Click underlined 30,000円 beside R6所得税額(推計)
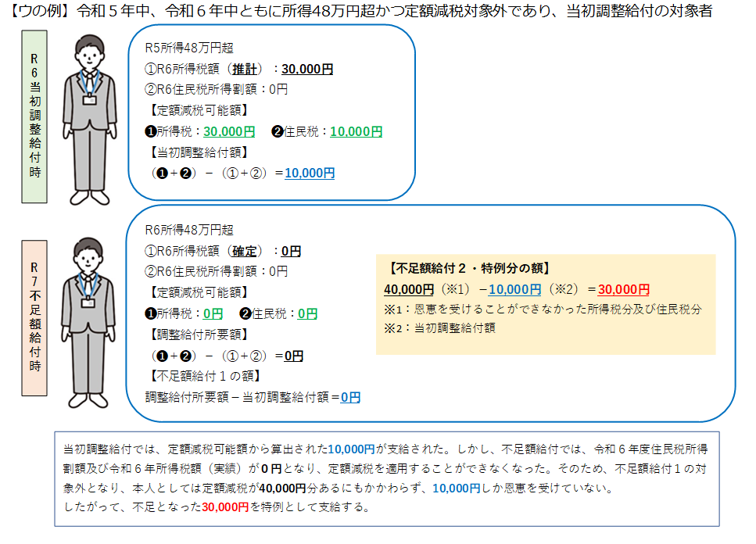Viewport: 756px width, 544px height. click(307, 70)
